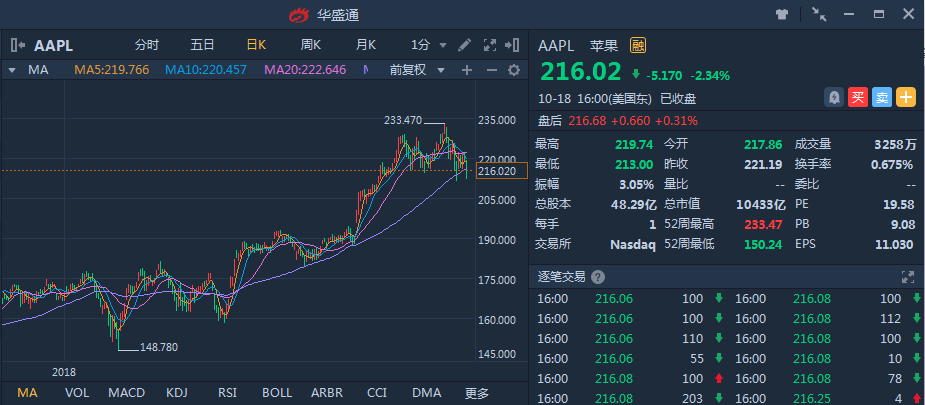
Task: Click the 昨收 221.19 value
Action: [763, 164]
